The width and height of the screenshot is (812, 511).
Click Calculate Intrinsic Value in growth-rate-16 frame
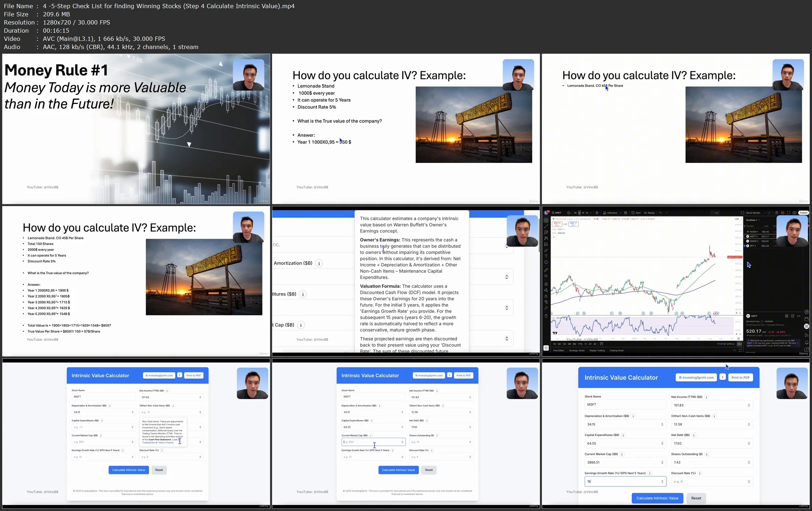tap(657, 498)
